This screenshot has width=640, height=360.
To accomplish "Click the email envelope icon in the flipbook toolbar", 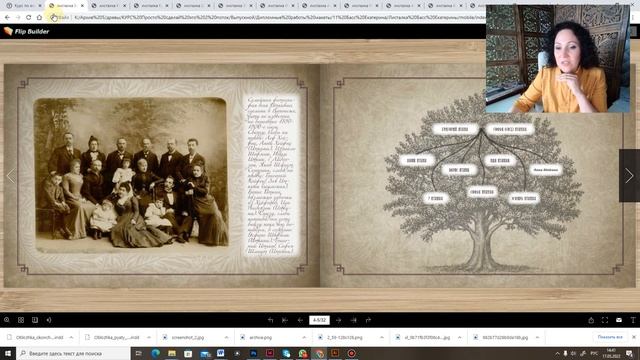I will coord(619,320).
